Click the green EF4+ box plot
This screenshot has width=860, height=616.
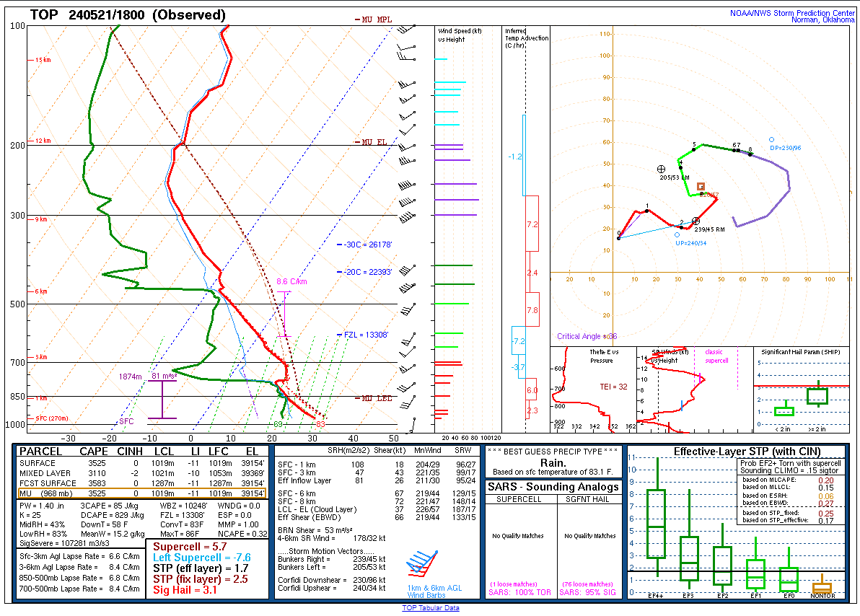click(656, 523)
